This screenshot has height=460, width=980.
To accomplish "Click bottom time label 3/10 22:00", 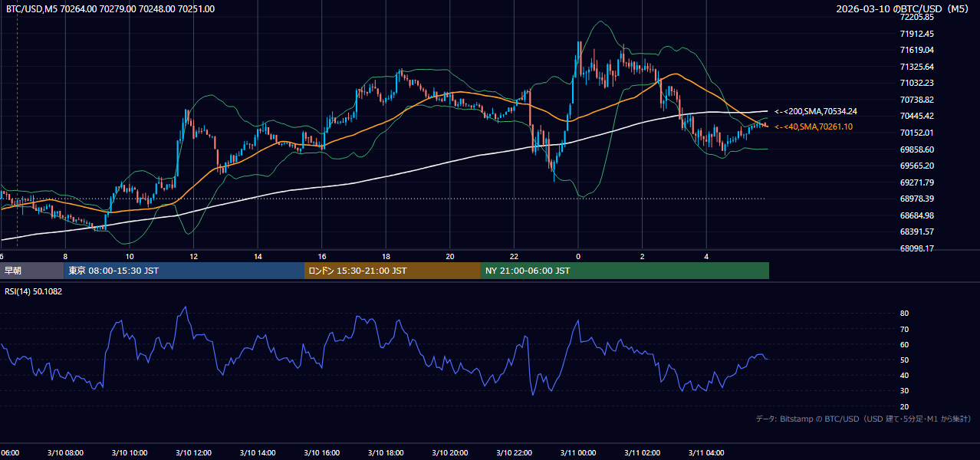I will coord(513,452).
